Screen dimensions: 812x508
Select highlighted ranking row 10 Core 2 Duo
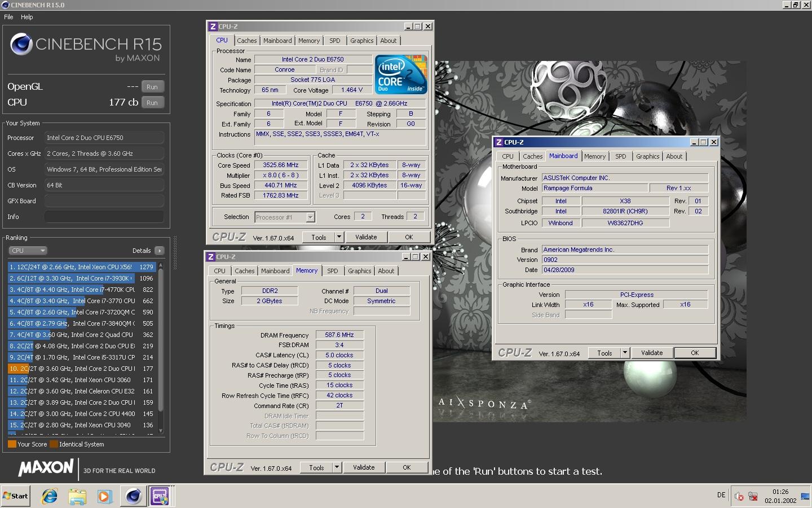click(82, 369)
